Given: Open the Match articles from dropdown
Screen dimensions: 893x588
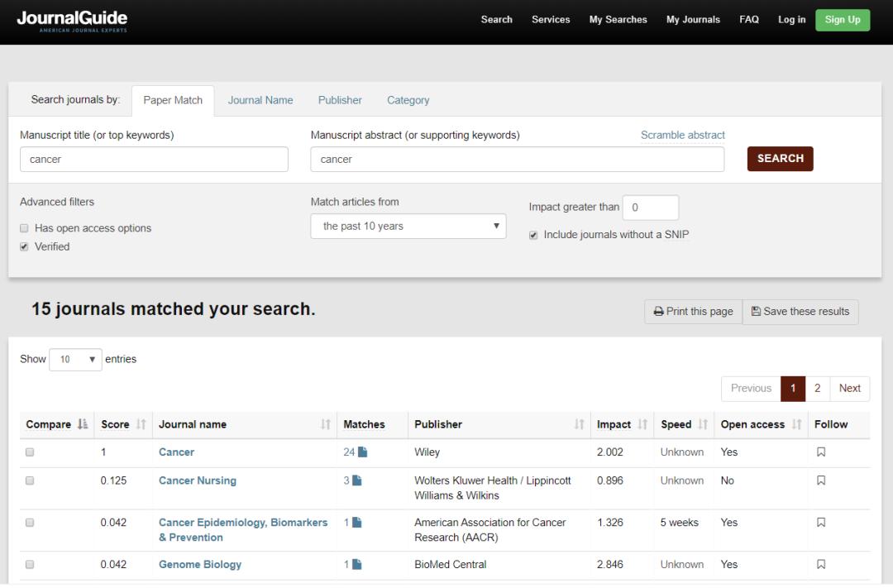Looking at the screenshot, I should click(408, 226).
